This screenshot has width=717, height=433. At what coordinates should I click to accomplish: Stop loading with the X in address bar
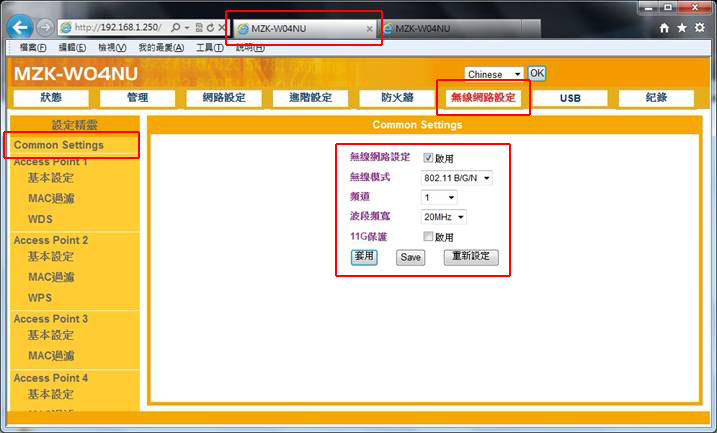(x=222, y=27)
